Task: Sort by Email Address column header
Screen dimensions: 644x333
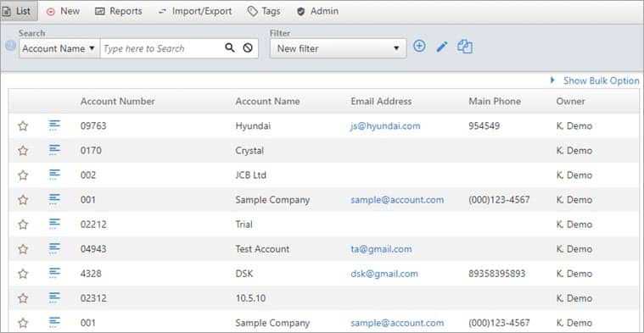Action: pos(381,102)
